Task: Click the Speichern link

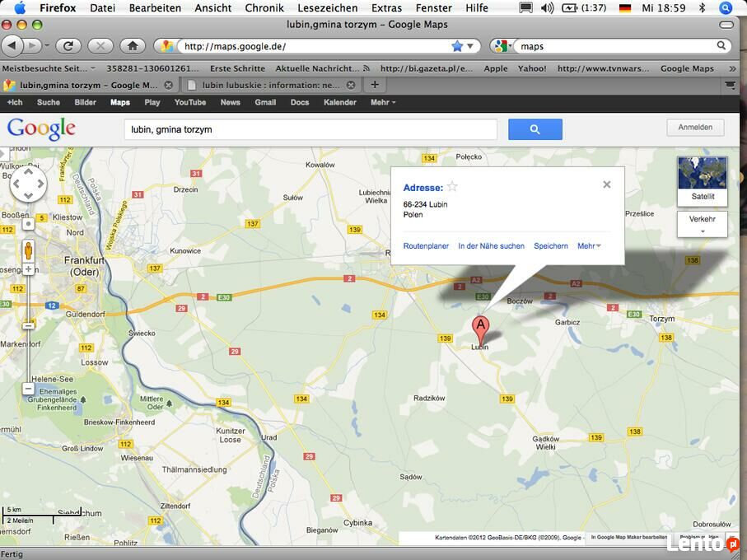Action: pyautogui.click(x=551, y=246)
